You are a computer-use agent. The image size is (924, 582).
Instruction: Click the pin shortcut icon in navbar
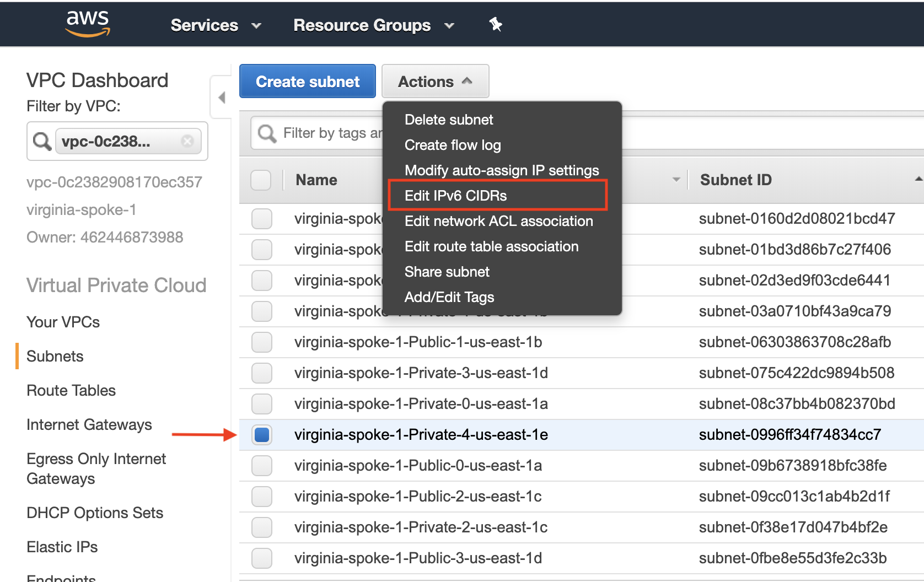point(496,24)
